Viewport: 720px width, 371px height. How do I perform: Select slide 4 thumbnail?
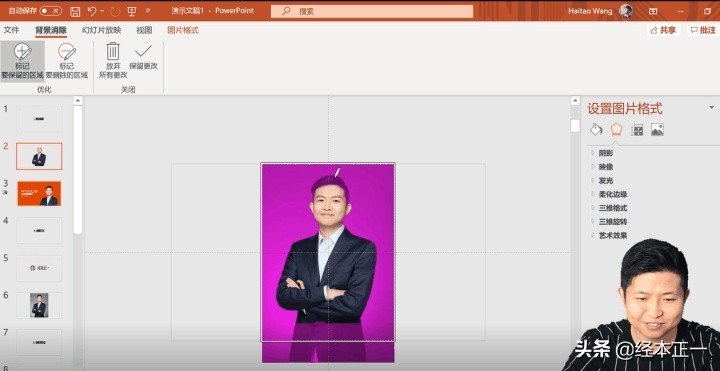(39, 230)
